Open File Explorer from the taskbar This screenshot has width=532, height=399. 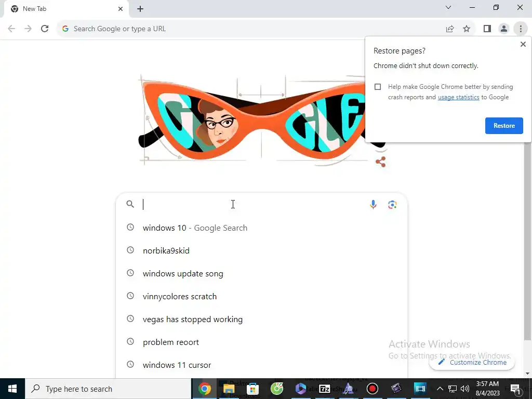click(229, 389)
